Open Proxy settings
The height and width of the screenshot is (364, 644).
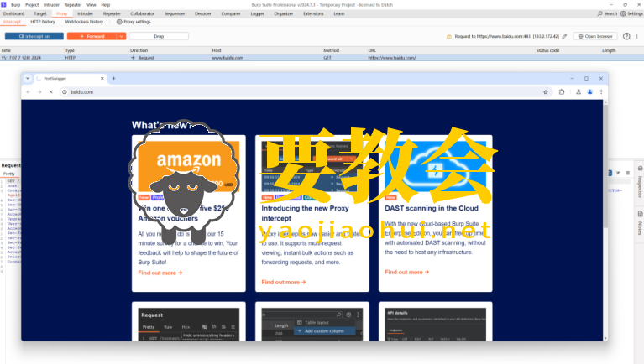[134, 22]
